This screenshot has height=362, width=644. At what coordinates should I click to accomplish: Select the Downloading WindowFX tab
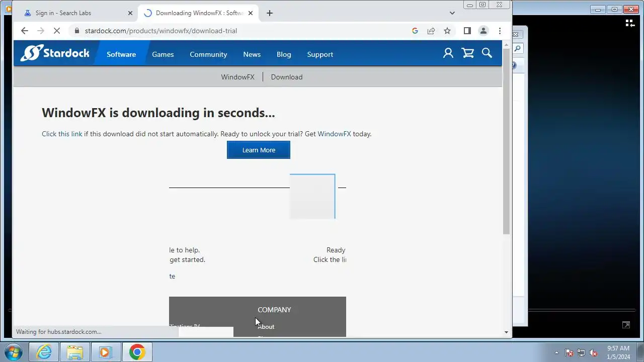coord(199,13)
